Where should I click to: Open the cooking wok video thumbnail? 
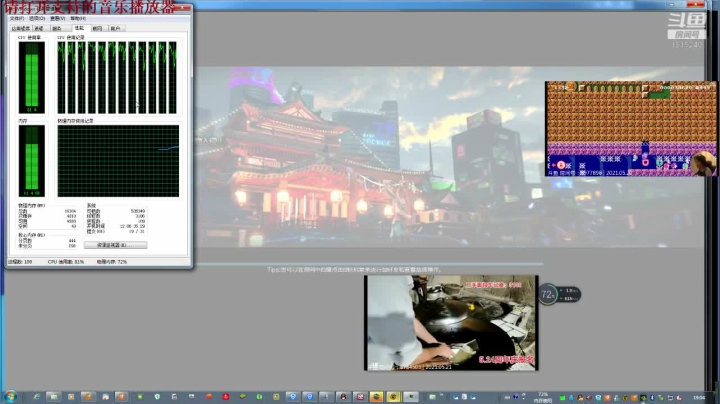click(x=451, y=323)
